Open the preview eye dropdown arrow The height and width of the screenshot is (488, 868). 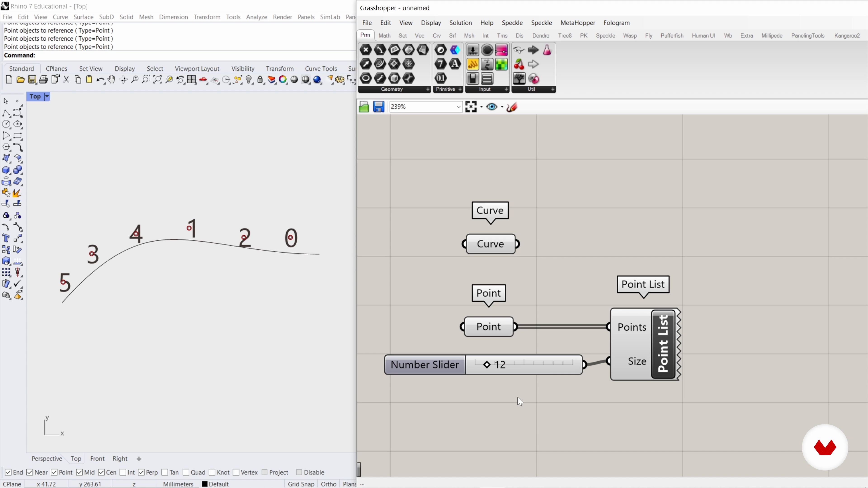tap(502, 107)
